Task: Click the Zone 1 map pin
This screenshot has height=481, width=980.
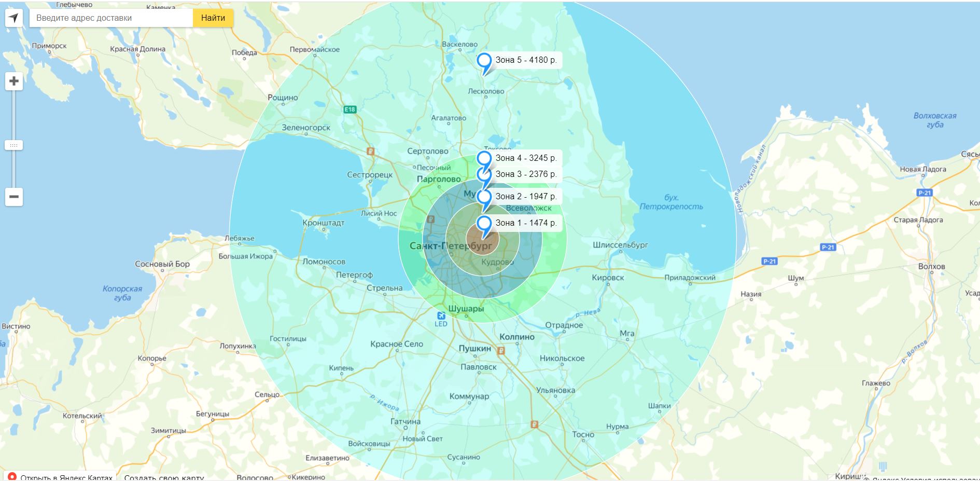Action: click(x=484, y=224)
